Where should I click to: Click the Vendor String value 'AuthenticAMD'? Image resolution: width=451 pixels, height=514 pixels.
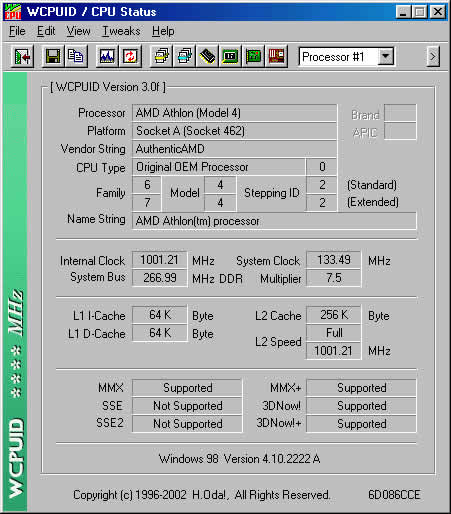[234, 149]
